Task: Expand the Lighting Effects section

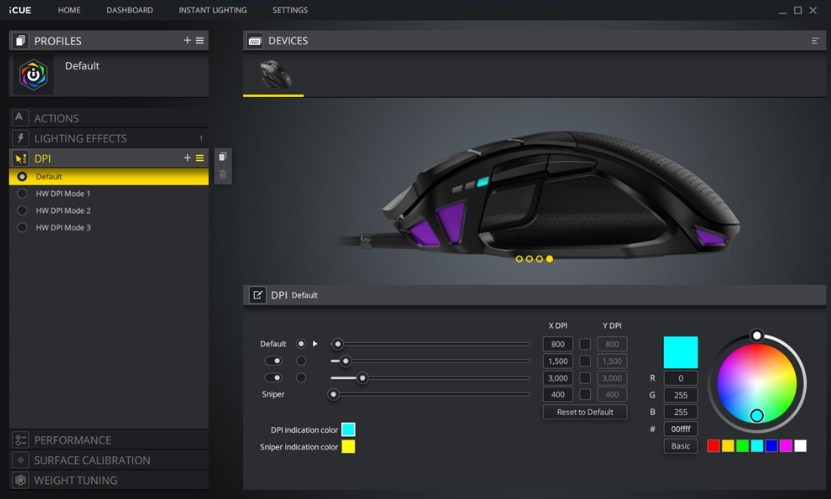Action: coord(109,138)
